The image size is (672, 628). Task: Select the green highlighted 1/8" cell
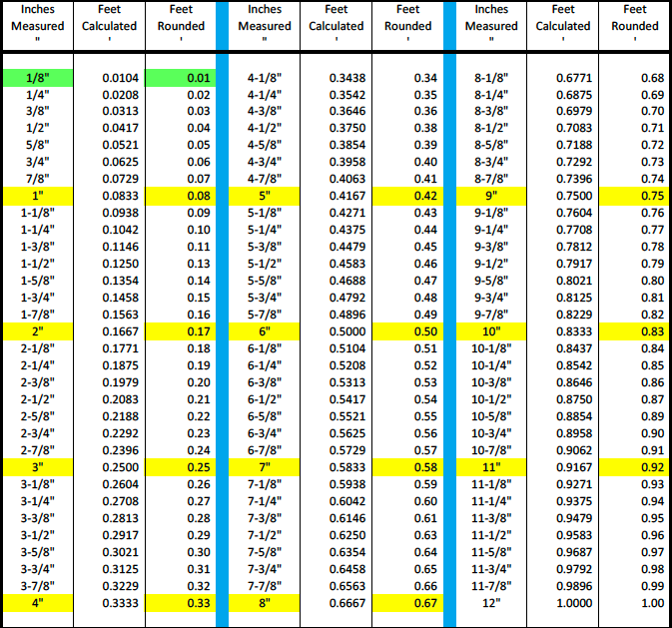pos(38,78)
